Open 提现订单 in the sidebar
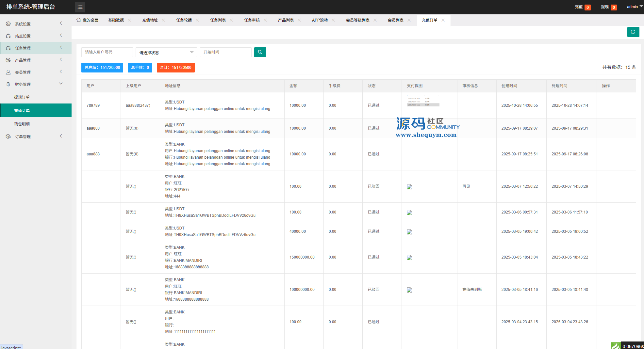The height and width of the screenshot is (349, 644). coord(22,97)
